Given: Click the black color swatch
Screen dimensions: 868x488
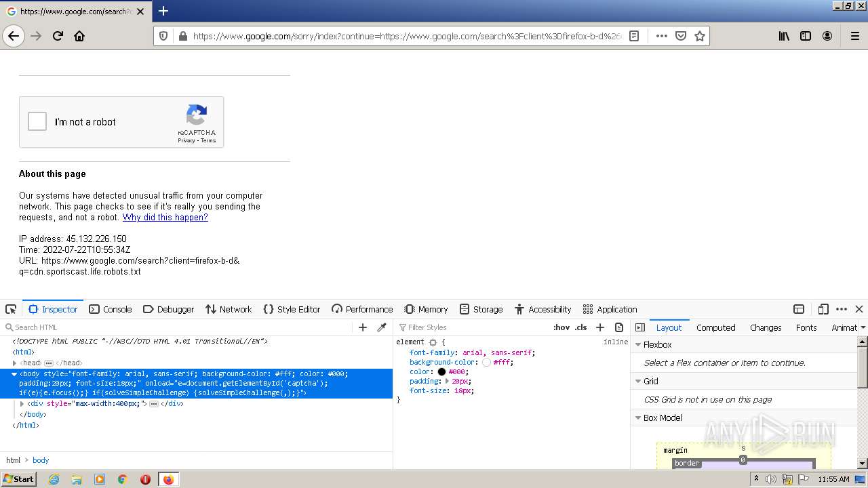Looking at the screenshot, I should (441, 372).
